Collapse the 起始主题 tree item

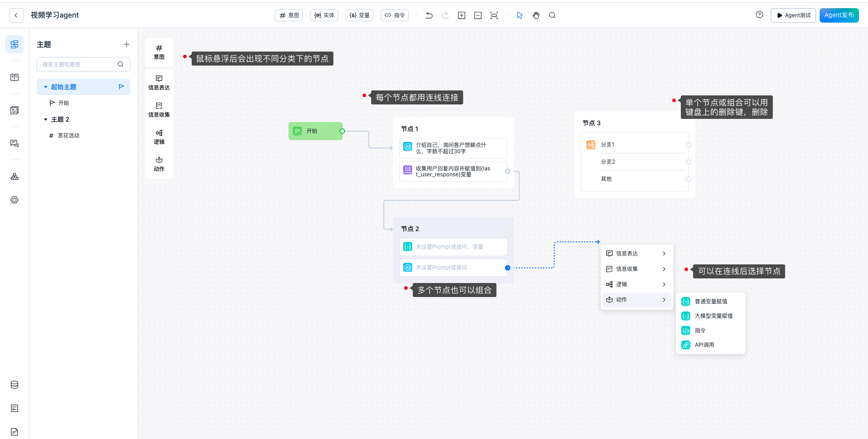tap(46, 87)
